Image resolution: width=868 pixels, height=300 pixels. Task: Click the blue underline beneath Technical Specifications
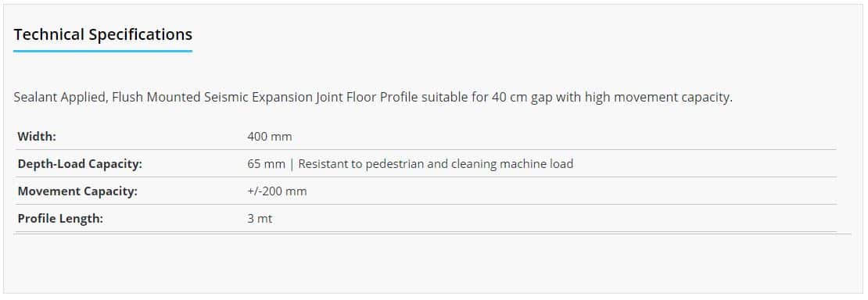point(103,51)
